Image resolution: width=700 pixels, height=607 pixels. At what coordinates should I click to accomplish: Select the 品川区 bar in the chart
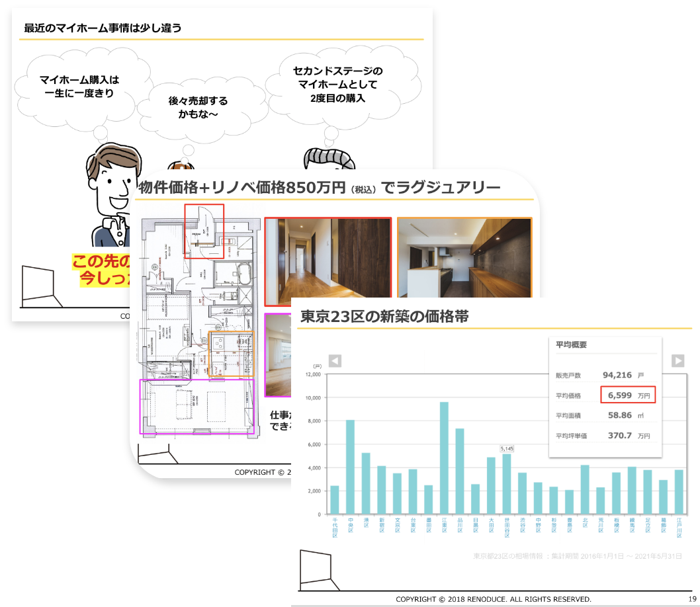coord(460,471)
